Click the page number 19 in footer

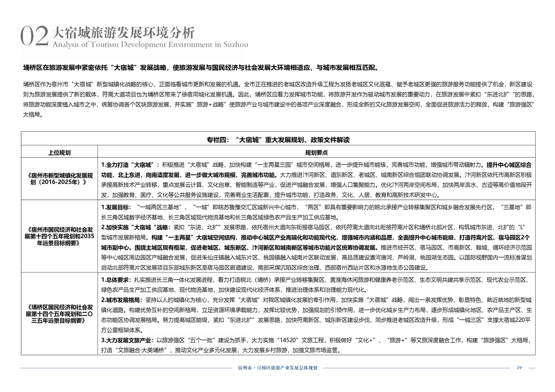point(519,368)
